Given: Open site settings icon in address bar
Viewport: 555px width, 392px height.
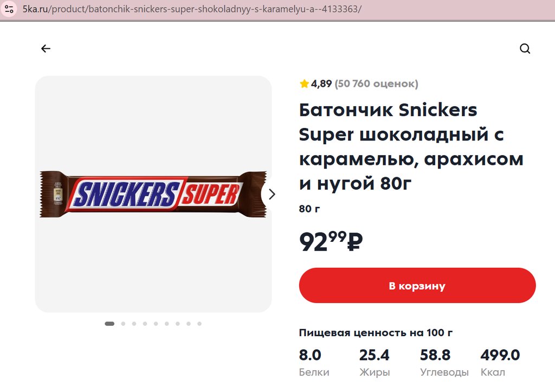Looking at the screenshot, I should 9,9.
